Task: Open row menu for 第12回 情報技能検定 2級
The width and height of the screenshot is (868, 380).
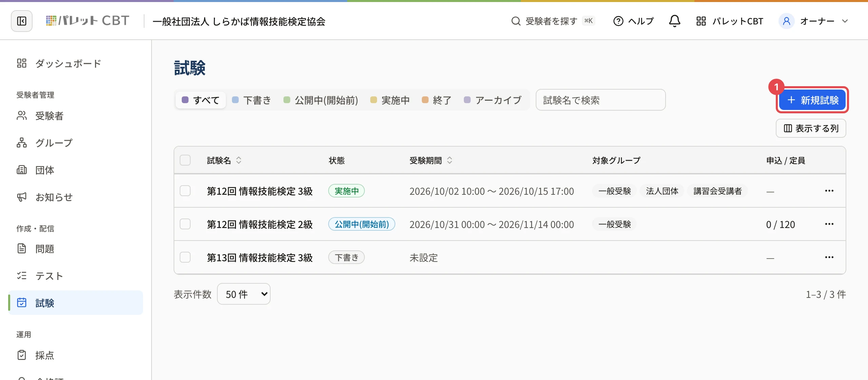Action: (829, 224)
